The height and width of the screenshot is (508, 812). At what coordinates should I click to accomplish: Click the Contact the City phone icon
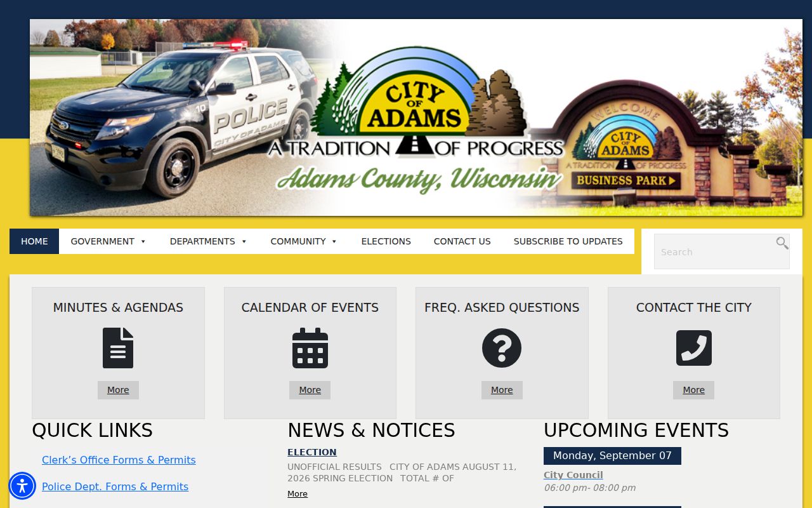[694, 348]
